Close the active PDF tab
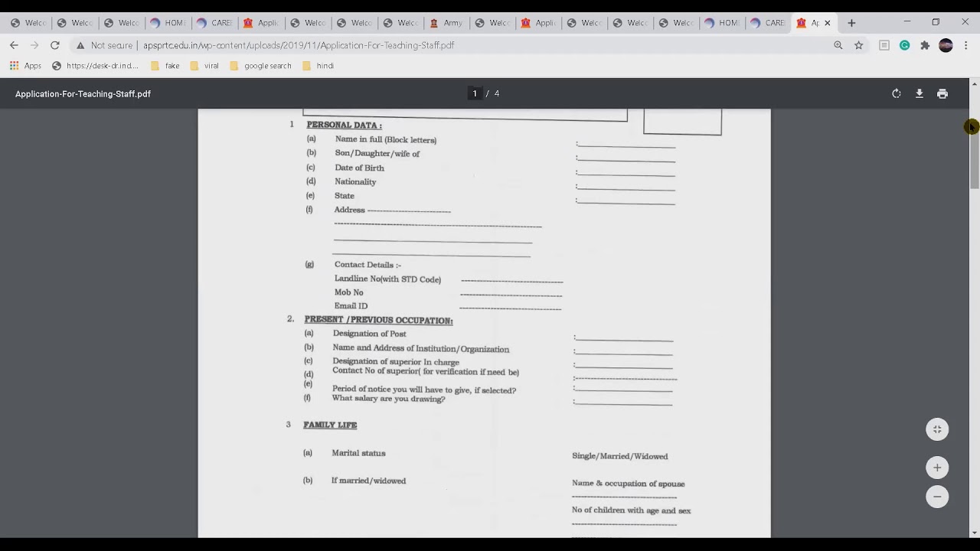 click(x=827, y=23)
